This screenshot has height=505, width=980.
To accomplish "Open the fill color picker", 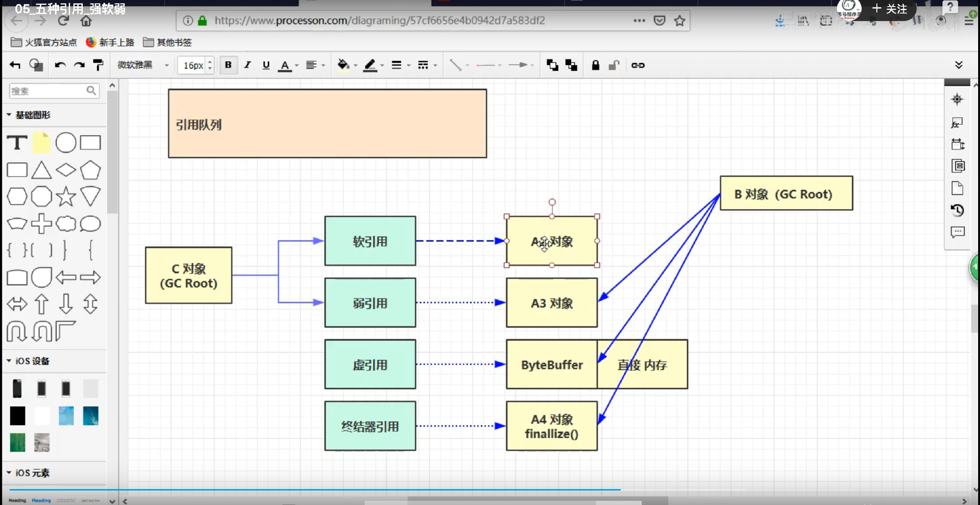I will [343, 65].
